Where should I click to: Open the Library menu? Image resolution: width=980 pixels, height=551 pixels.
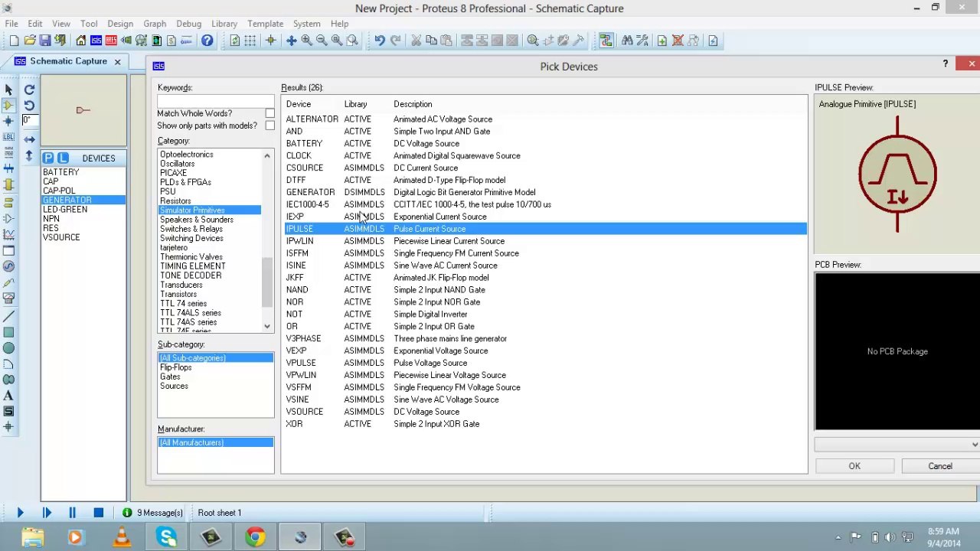pyautogui.click(x=224, y=24)
